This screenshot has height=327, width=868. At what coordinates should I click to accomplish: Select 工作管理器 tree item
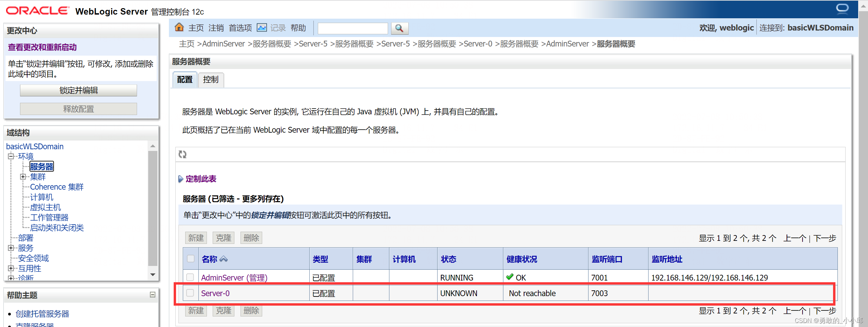click(49, 217)
